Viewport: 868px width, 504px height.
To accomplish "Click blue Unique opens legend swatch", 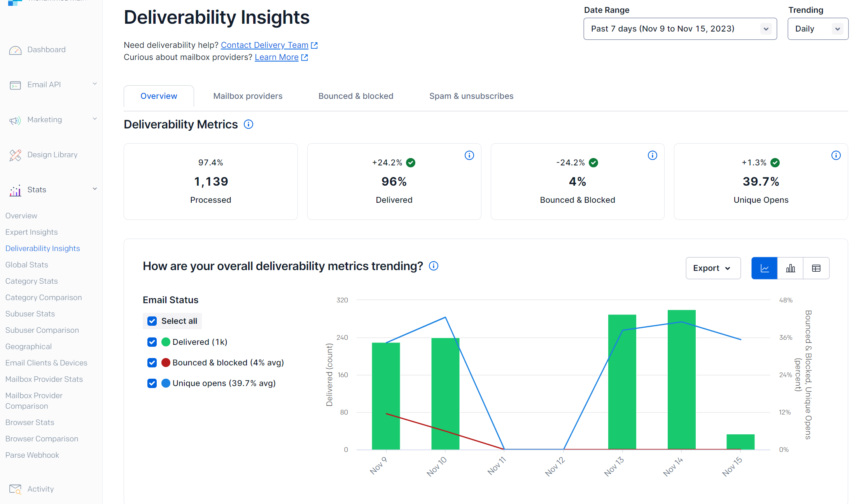I will [x=166, y=383].
